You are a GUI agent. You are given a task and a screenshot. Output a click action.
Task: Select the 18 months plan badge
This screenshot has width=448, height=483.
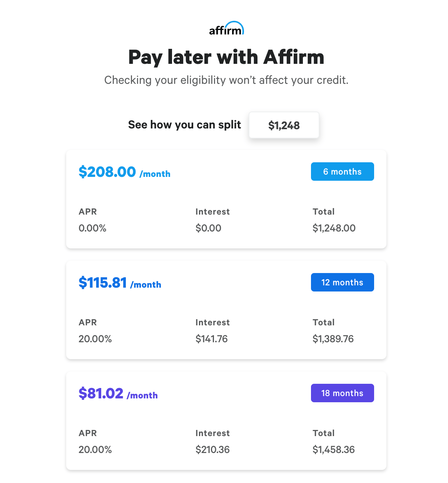pos(342,393)
